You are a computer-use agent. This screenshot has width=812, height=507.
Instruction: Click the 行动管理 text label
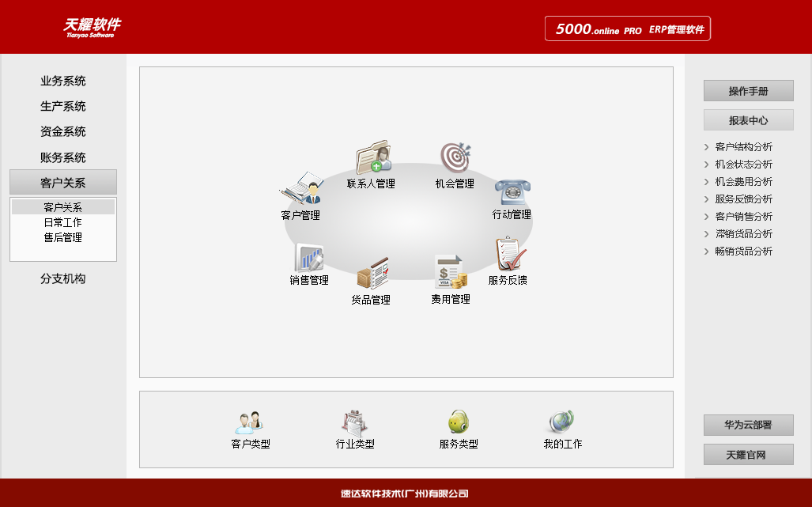(x=512, y=214)
